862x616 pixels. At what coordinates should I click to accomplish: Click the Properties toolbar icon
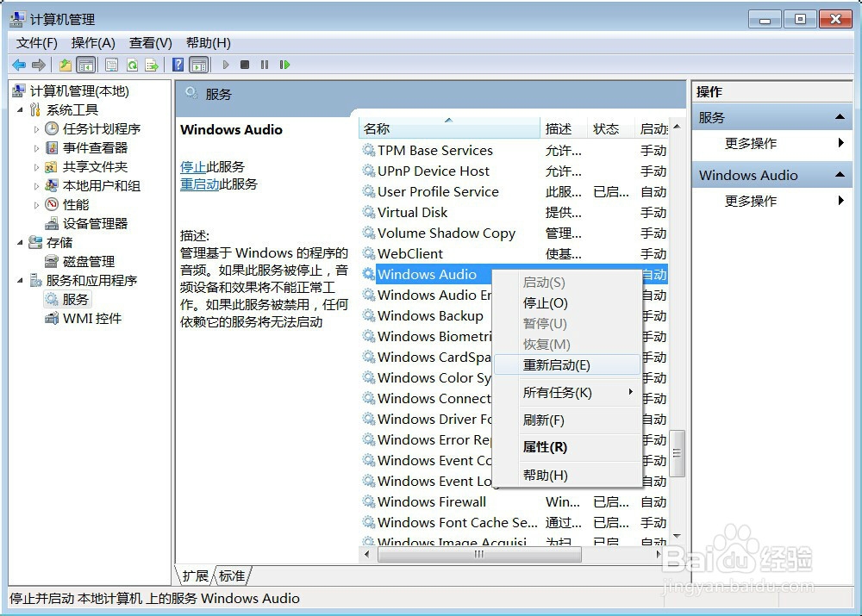pyautogui.click(x=111, y=65)
